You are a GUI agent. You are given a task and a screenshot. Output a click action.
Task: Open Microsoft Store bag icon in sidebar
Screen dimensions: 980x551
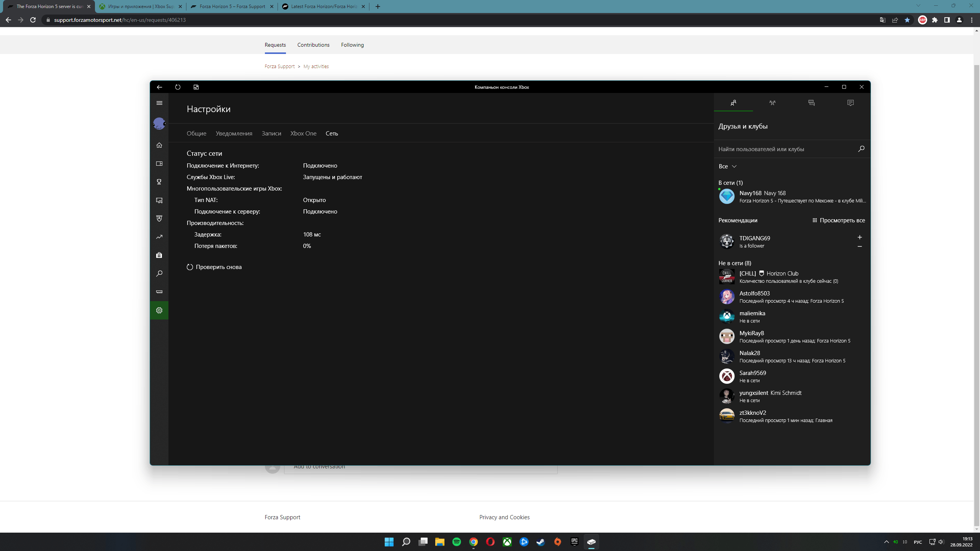point(159,255)
